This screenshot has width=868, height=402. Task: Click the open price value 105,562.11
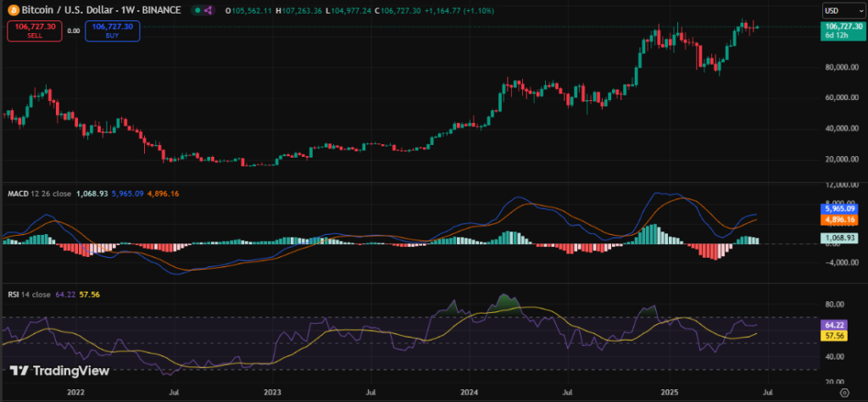(250, 10)
